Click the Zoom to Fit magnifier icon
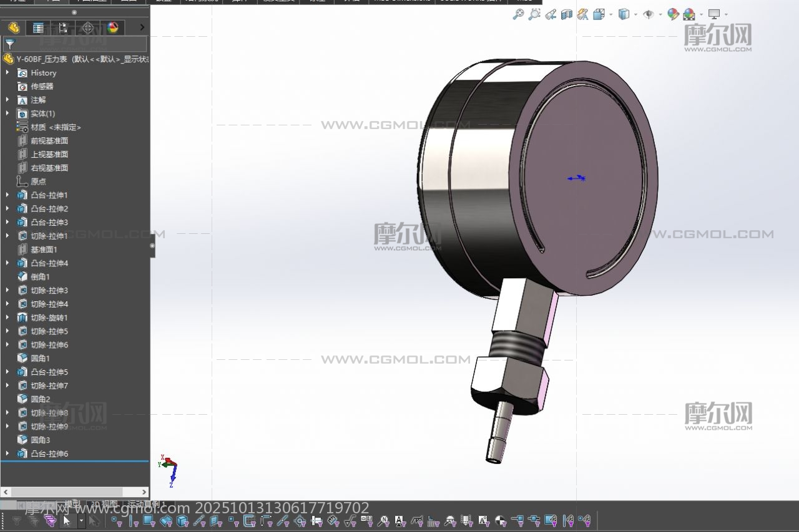799x532 pixels. click(518, 14)
